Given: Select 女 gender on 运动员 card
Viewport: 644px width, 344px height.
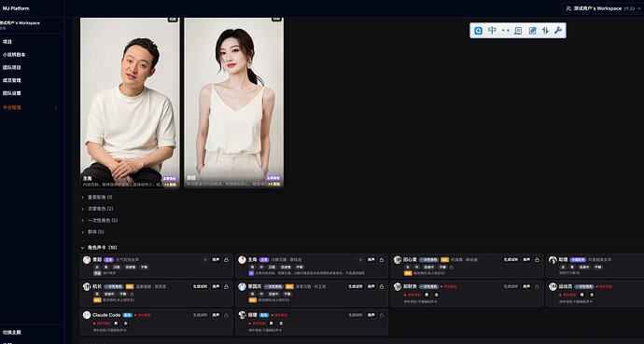Looking at the screenshot, I should click(x=593, y=295).
